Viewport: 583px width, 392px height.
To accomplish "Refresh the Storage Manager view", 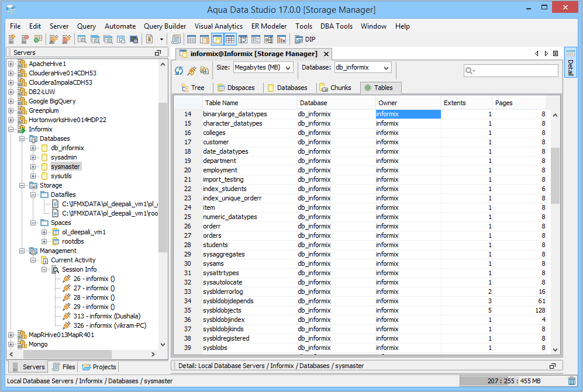I will pyautogui.click(x=179, y=71).
